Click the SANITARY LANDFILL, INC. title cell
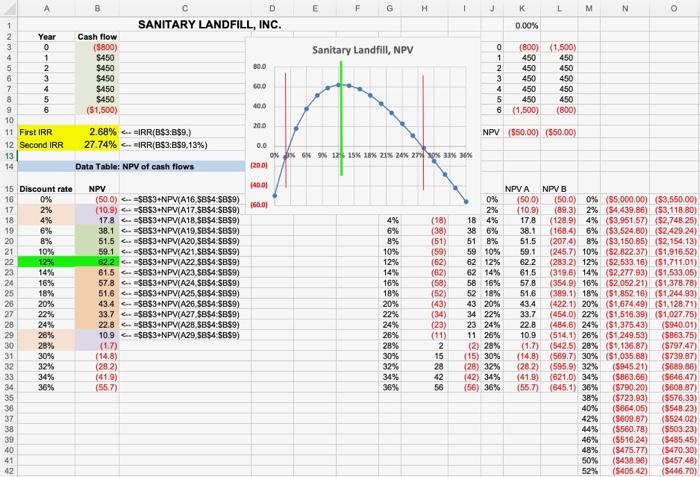 (209, 25)
